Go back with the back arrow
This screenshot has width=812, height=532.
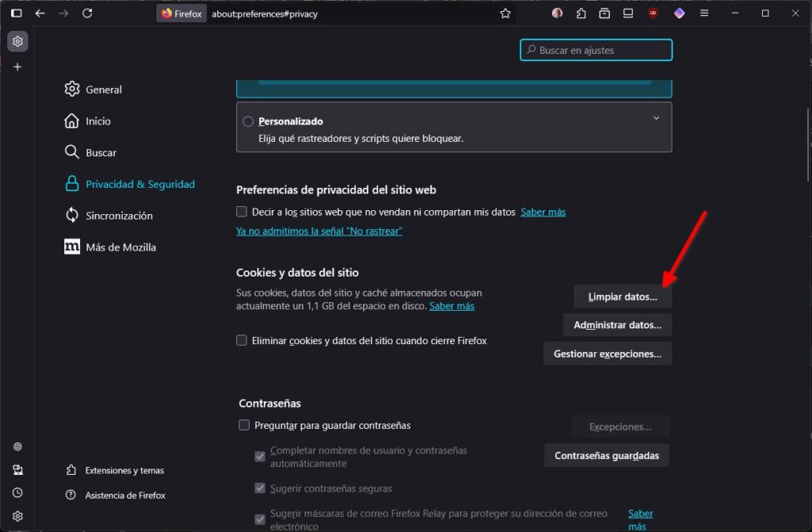pos(40,13)
